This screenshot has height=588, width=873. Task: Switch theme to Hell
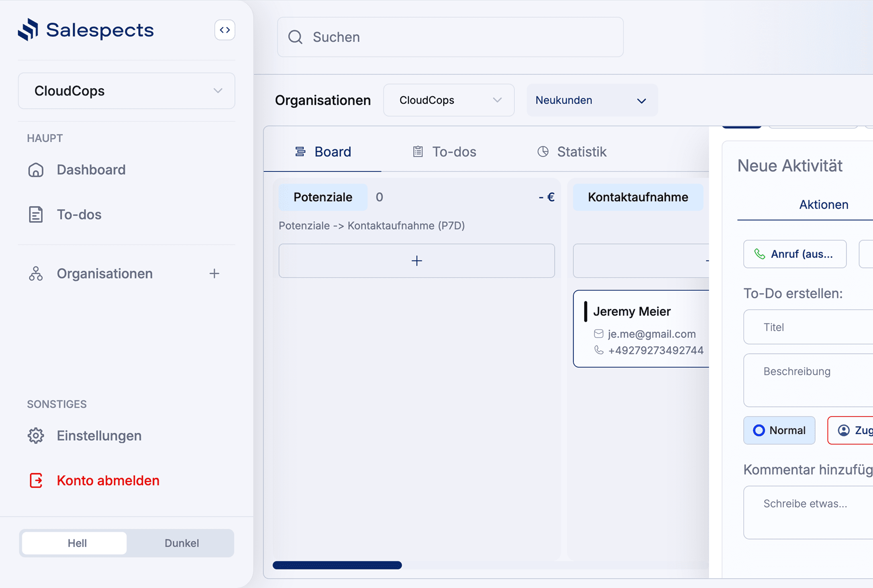(77, 543)
